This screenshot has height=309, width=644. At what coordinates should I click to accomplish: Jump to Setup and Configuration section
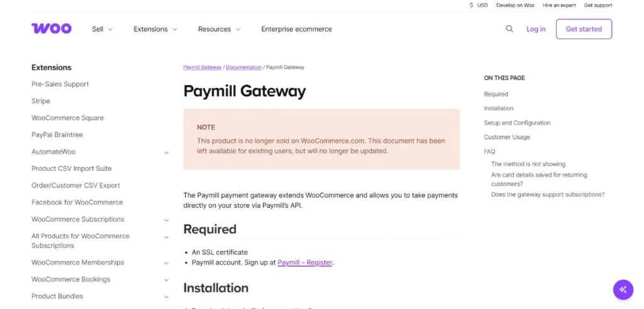coord(517,123)
